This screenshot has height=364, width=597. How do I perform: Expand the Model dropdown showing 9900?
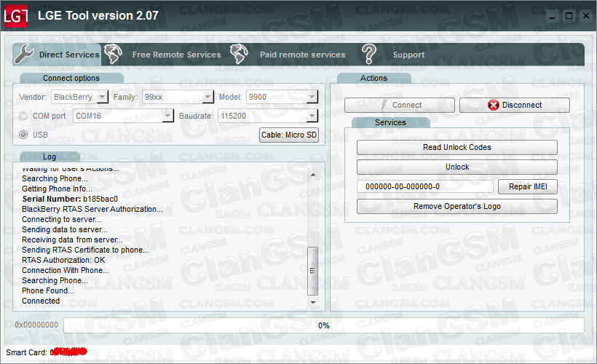[312, 97]
